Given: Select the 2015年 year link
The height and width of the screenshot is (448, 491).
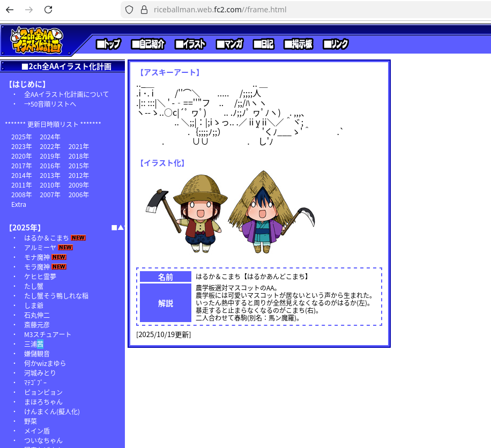Looking at the screenshot, I should 79,166.
